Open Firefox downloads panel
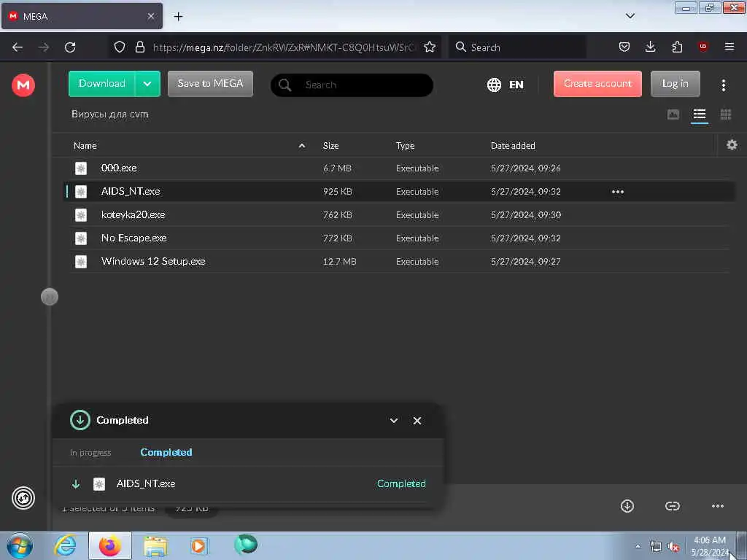This screenshot has width=747, height=560. coord(650,47)
